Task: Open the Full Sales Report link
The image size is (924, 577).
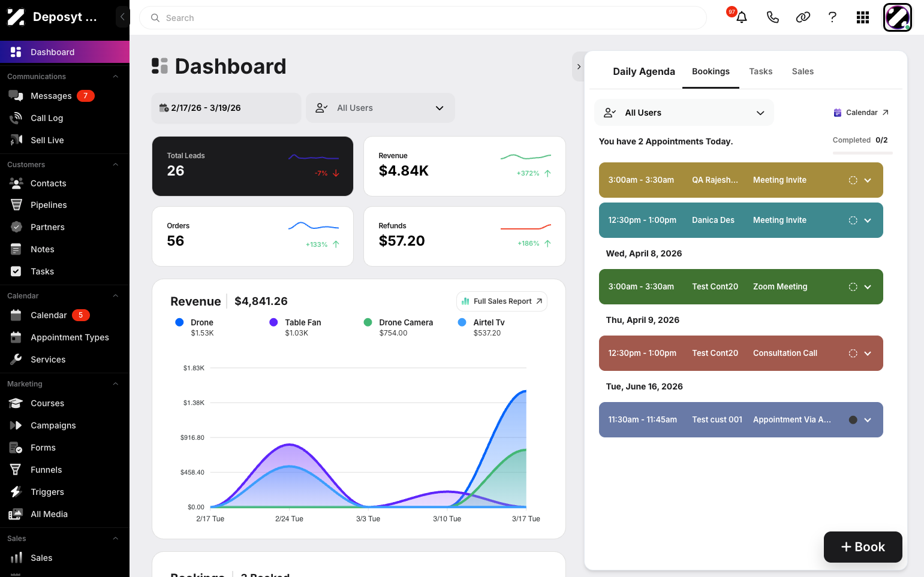Action: pyautogui.click(x=502, y=301)
